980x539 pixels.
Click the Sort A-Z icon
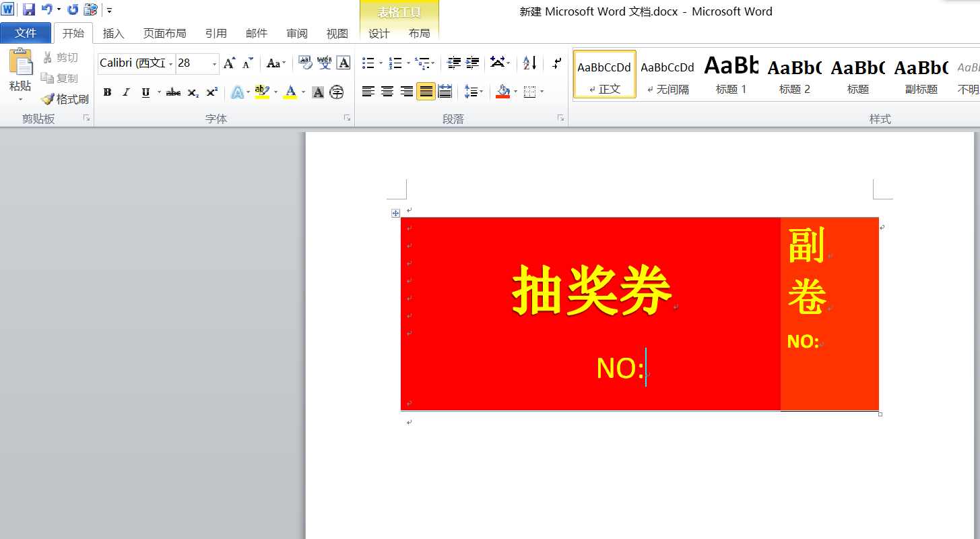(530, 63)
